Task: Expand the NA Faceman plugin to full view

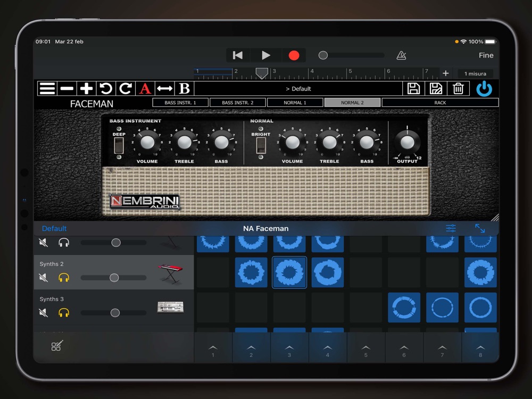Action: click(x=480, y=228)
